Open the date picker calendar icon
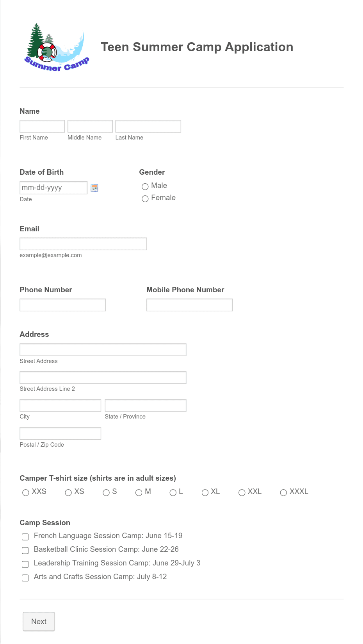Screen dimensions: 363x644 [x=94, y=188]
